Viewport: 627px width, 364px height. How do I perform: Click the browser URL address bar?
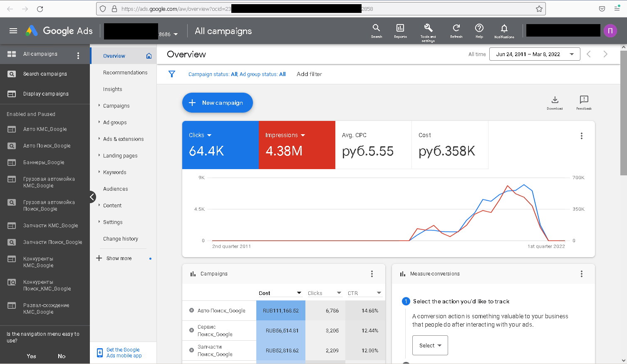coord(320,9)
